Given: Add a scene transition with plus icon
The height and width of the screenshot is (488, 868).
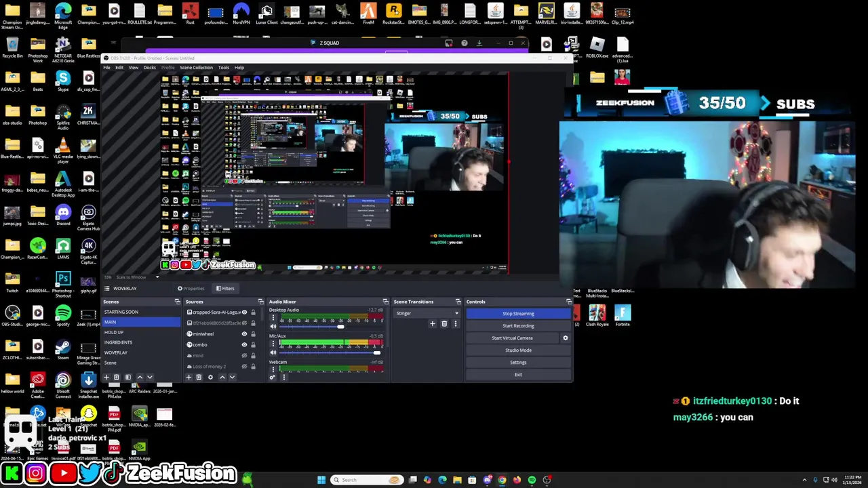Looking at the screenshot, I should (x=432, y=324).
